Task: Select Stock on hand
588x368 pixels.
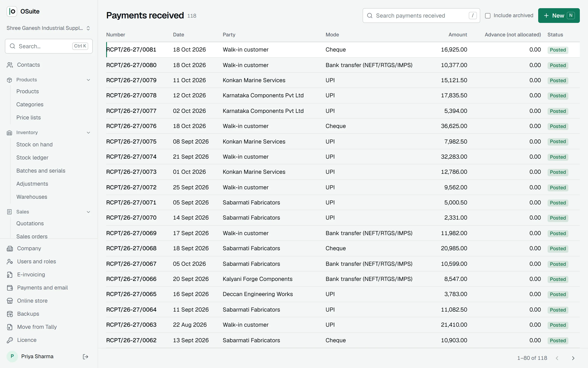Action: coord(34,145)
